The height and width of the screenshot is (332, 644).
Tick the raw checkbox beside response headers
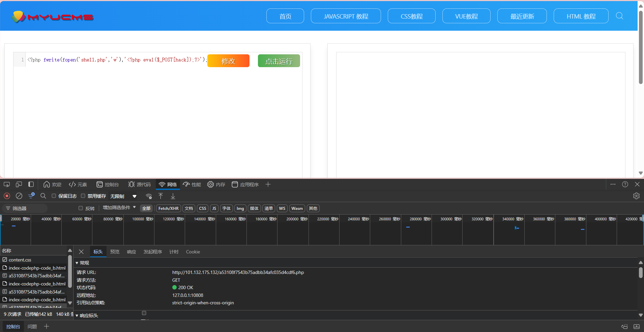(x=144, y=313)
